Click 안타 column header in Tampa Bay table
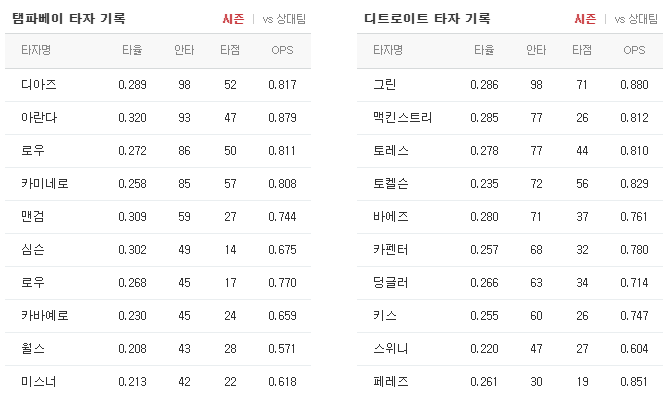This screenshot has height=402, width=664. point(184,50)
